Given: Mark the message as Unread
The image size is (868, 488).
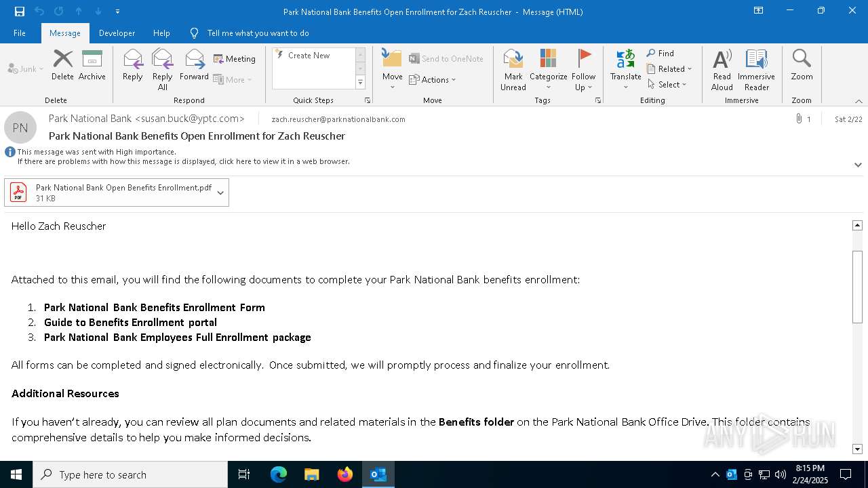Looking at the screenshot, I should point(513,70).
